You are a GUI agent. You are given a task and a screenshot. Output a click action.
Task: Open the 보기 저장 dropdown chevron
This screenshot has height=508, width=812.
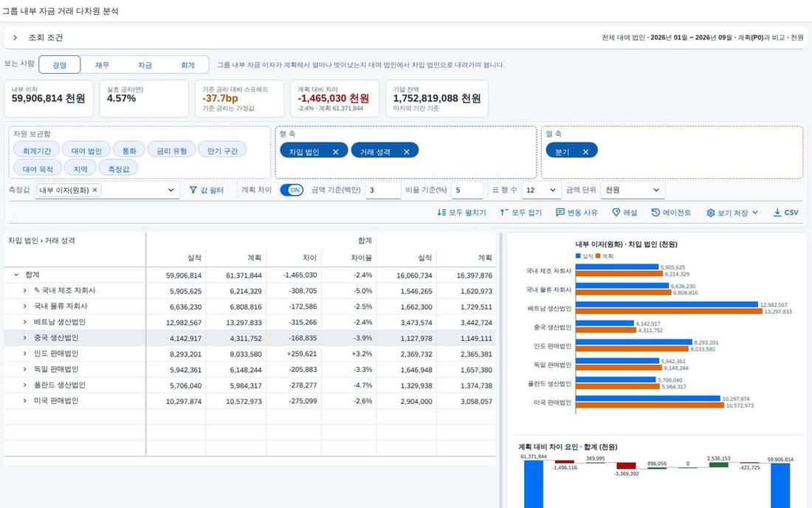pyautogui.click(x=755, y=213)
